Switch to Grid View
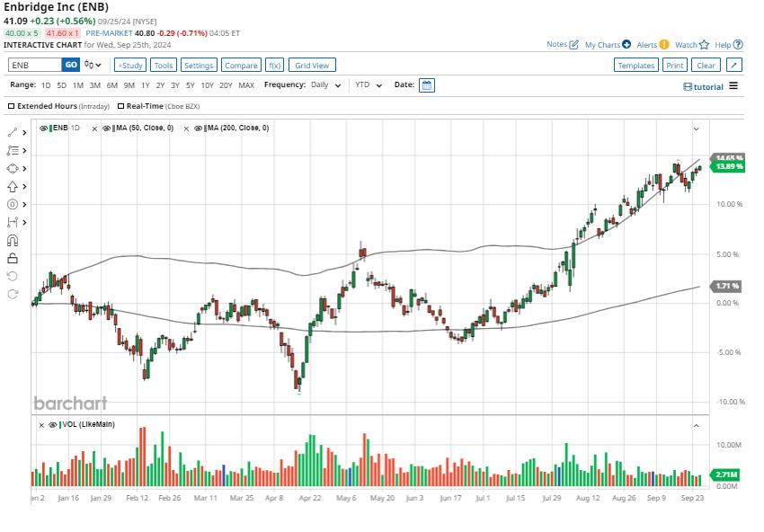 (312, 66)
